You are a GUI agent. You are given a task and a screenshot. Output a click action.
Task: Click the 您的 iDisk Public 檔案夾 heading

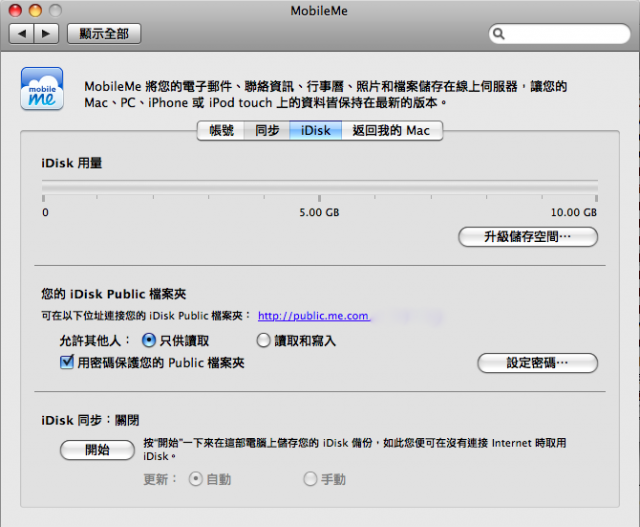tap(114, 294)
